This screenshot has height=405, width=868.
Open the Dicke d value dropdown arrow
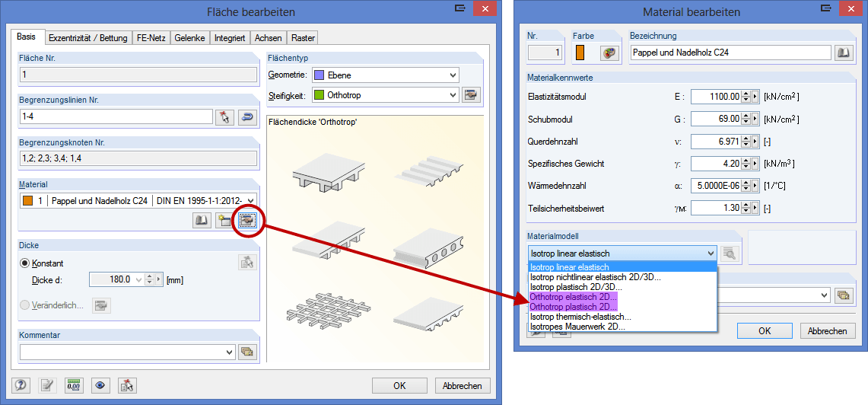[x=138, y=280]
